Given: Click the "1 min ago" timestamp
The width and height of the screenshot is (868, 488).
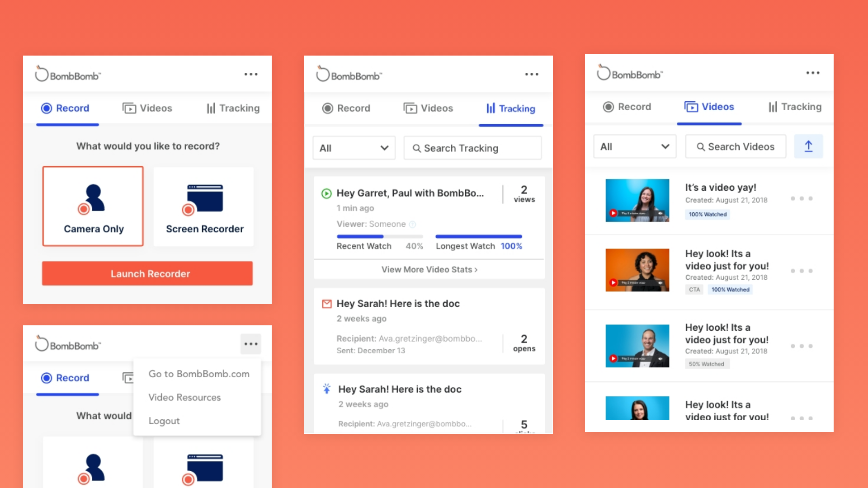Looking at the screenshot, I should click(x=355, y=208).
